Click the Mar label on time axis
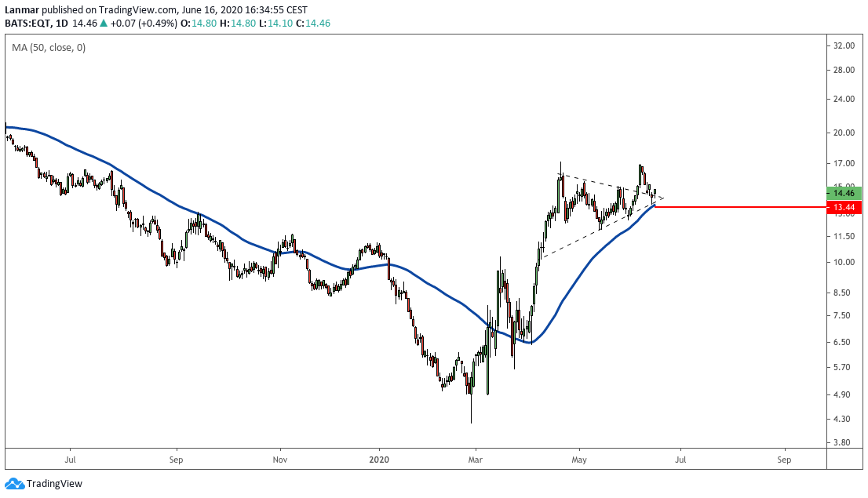868x498 pixels. click(x=475, y=460)
